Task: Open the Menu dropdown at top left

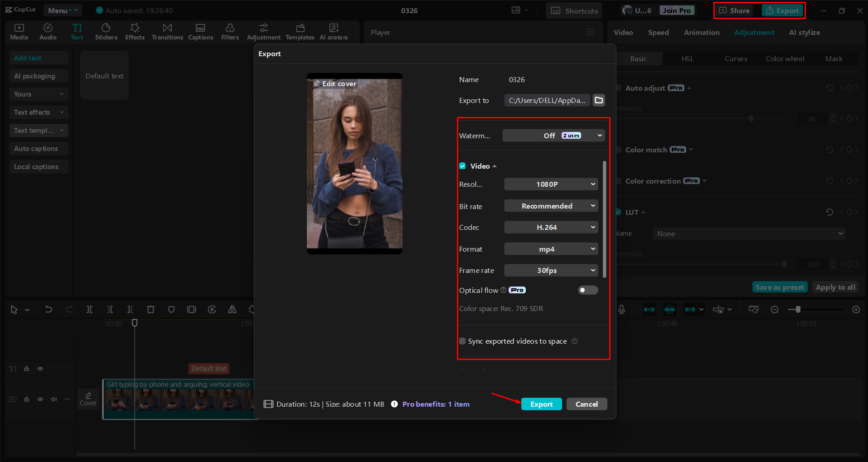Action: click(x=63, y=10)
